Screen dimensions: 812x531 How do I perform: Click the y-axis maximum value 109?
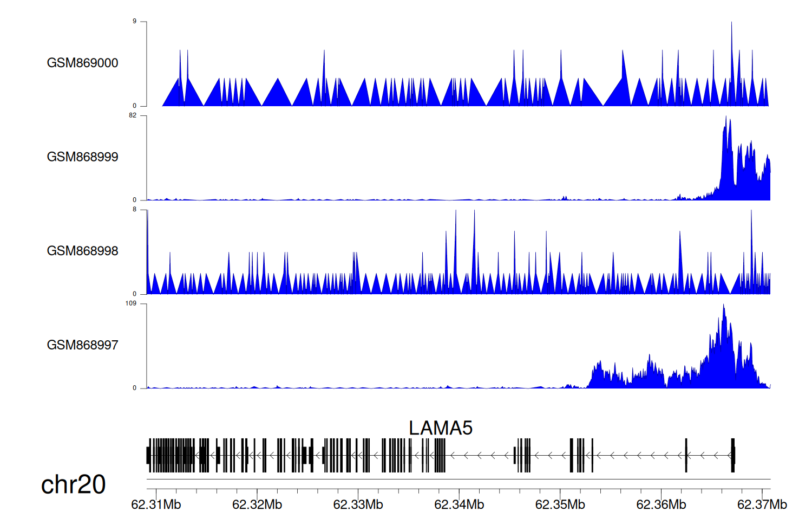tap(131, 303)
